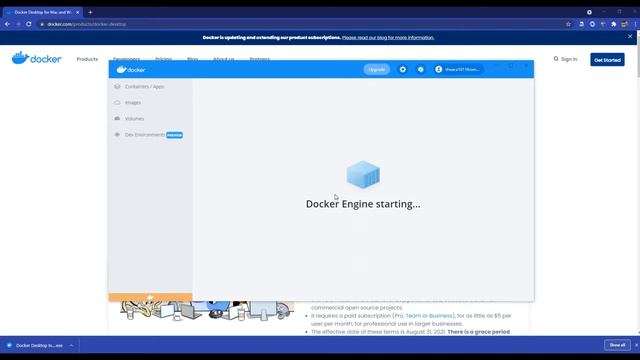Open the troubleshoot bug icon in Docker Desktop
Viewport: 640px width, 360px height.
pyautogui.click(x=421, y=69)
